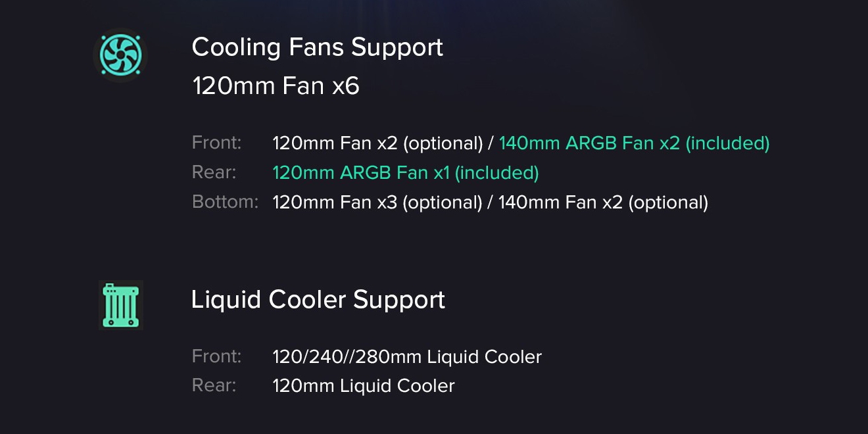Image resolution: width=868 pixels, height=434 pixels.
Task: Open the green 120mm ARGB Fan x1 entry
Action: point(405,173)
